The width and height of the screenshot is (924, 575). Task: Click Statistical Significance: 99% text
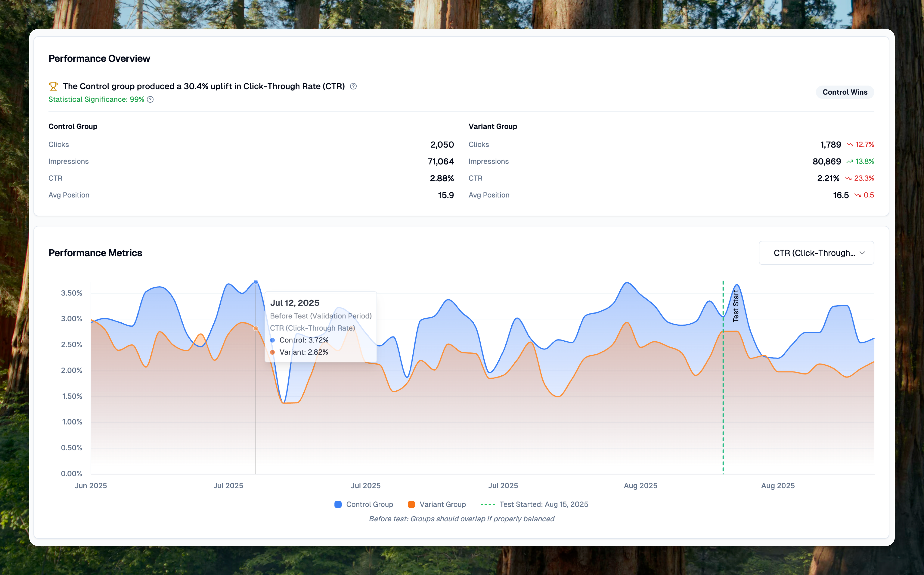click(x=96, y=100)
